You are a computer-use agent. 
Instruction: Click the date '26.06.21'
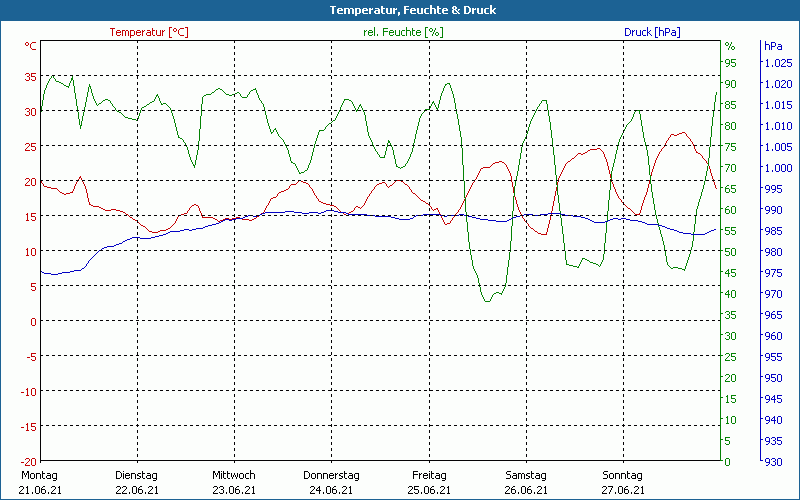(x=526, y=490)
